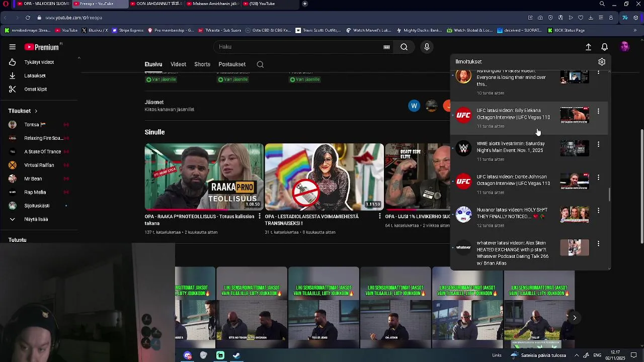644x362 pixels.
Task: Open Omat klipit in sidebar
Action: 36,89
